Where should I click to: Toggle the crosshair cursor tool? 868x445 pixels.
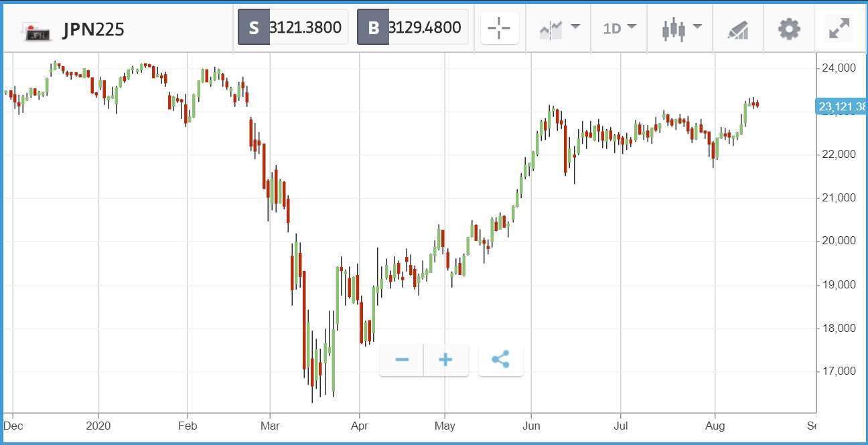point(500,29)
